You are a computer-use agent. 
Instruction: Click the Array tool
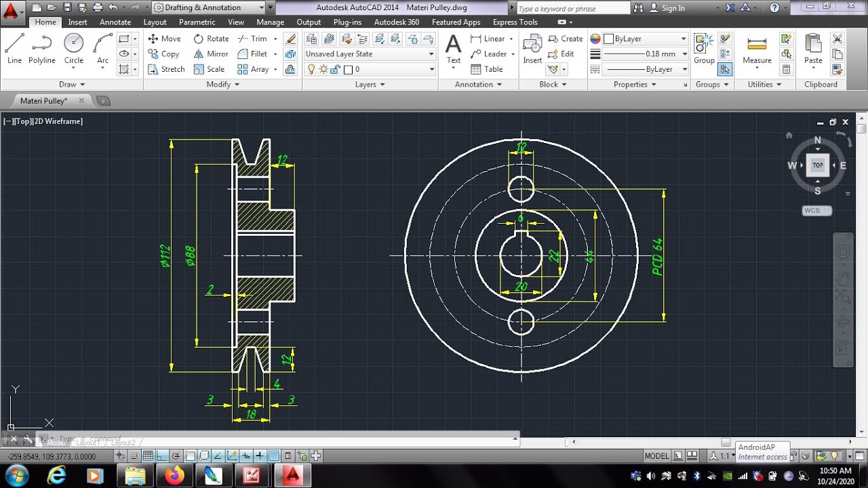pyautogui.click(x=253, y=69)
